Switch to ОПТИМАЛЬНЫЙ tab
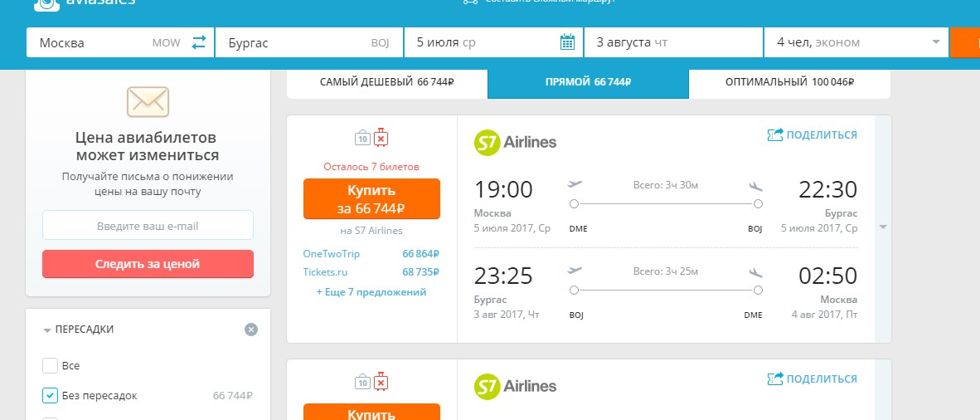The height and width of the screenshot is (420, 980). [x=789, y=82]
